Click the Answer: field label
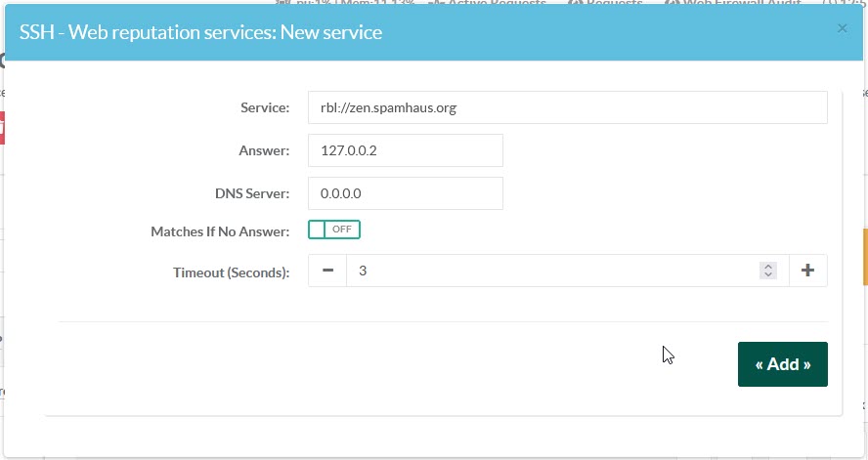Image resolution: width=868 pixels, height=460 pixels. tap(265, 150)
